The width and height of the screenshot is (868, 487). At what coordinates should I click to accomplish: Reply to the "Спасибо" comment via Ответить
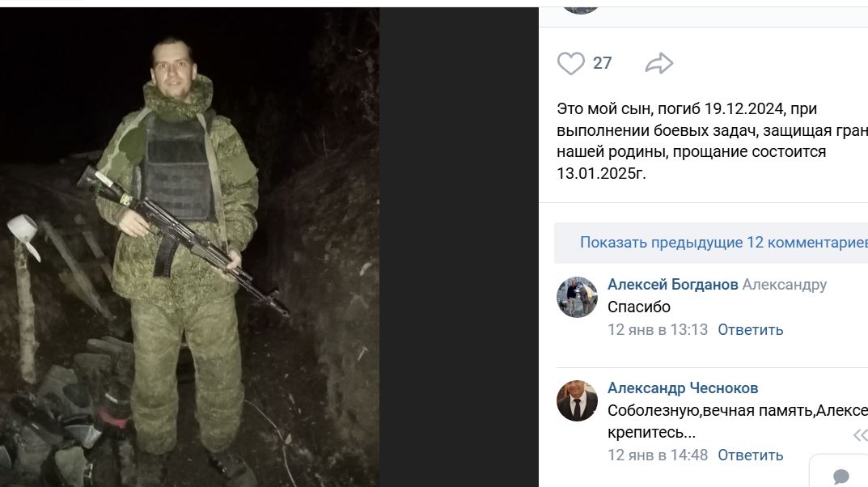coord(750,330)
